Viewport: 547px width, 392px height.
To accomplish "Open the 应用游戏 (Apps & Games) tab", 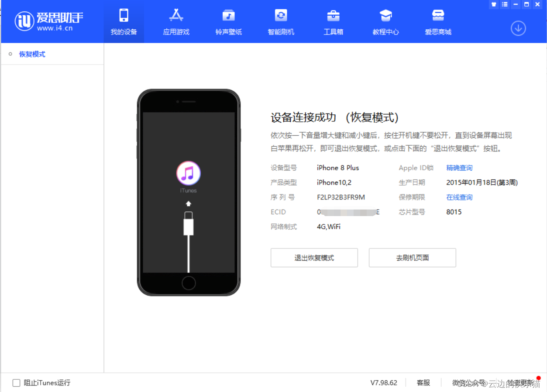I will (x=176, y=21).
